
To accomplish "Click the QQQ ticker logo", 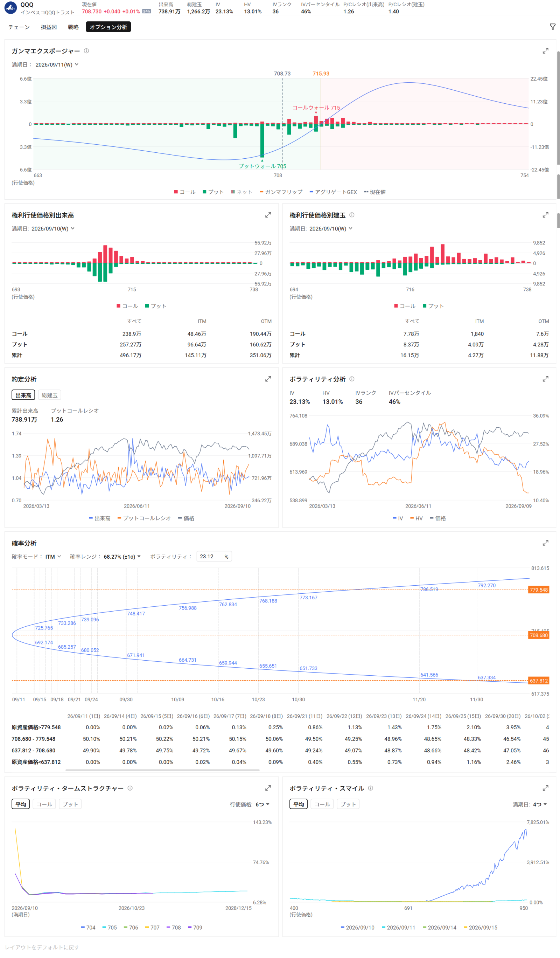I will point(10,8).
